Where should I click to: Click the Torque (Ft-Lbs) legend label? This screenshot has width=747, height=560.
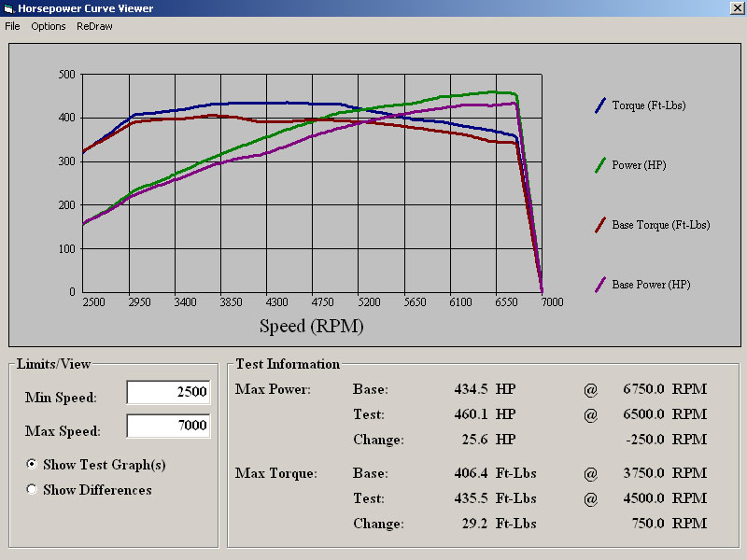649,105
